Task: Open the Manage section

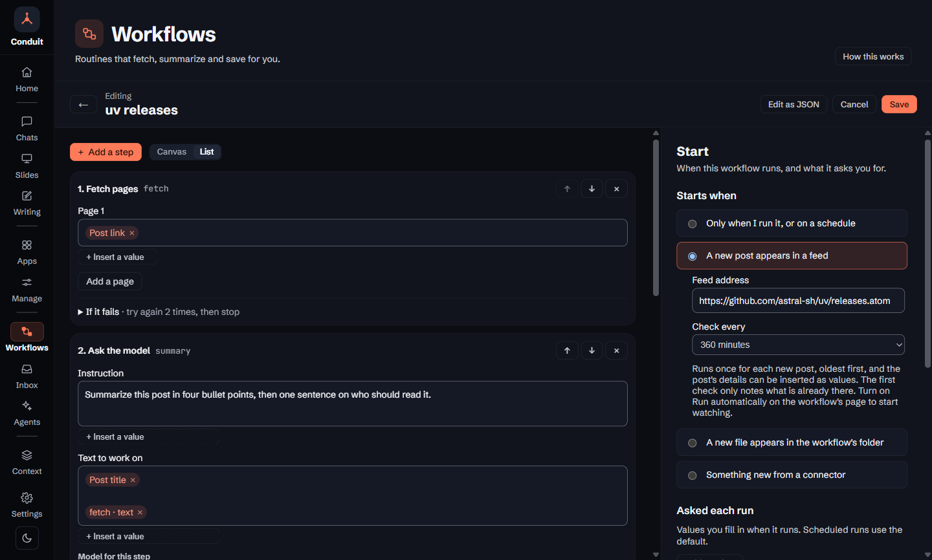Action: point(27,290)
